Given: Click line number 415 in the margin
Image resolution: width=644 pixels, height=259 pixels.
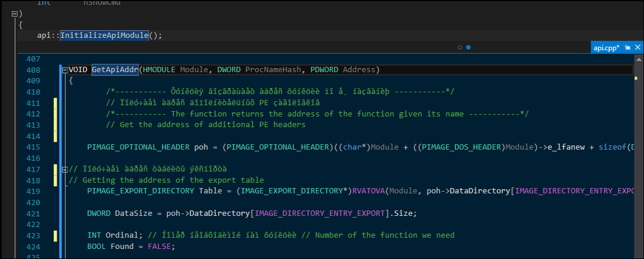Looking at the screenshot, I should point(33,147).
